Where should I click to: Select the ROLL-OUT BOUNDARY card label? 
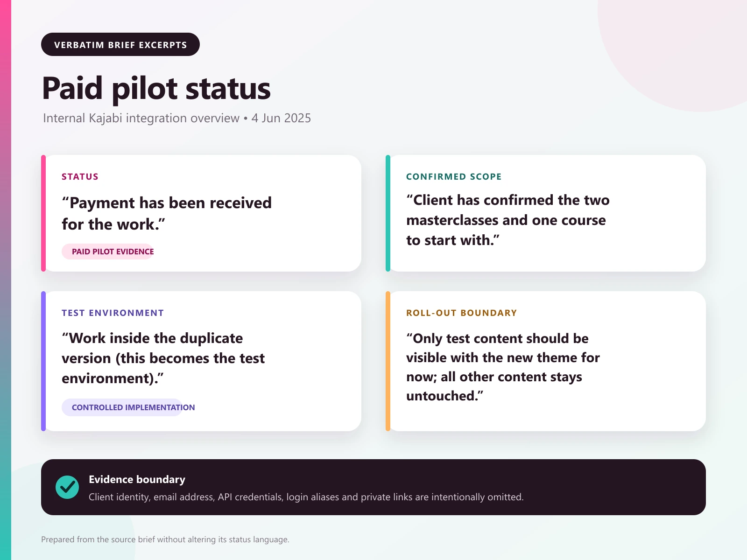pyautogui.click(x=461, y=313)
